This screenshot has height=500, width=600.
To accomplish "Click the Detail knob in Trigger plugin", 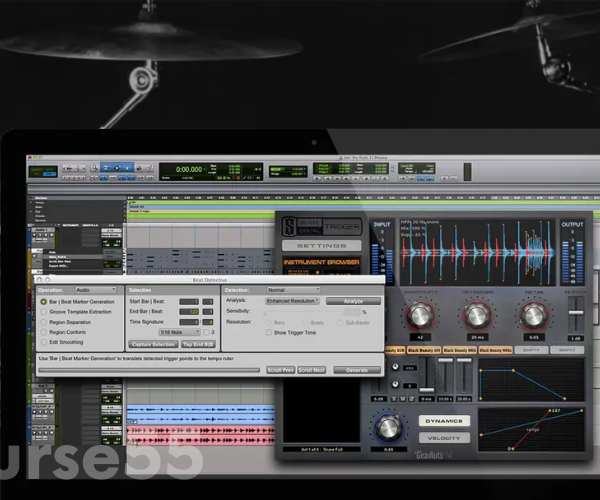I will pyautogui.click(x=534, y=316).
